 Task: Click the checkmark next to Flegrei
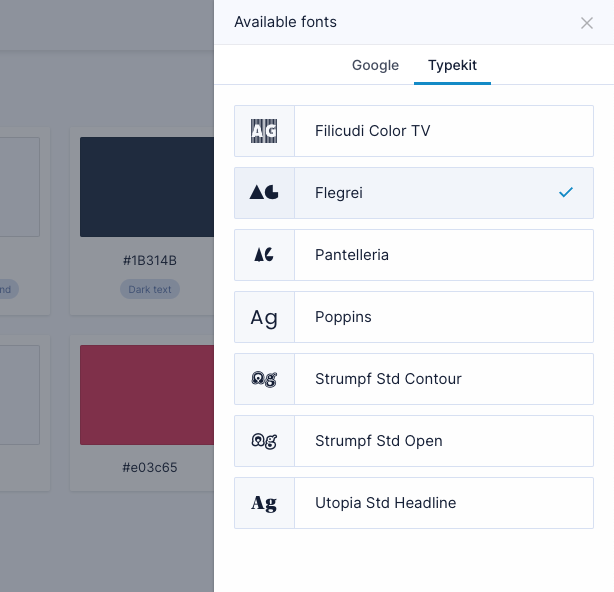click(x=566, y=192)
